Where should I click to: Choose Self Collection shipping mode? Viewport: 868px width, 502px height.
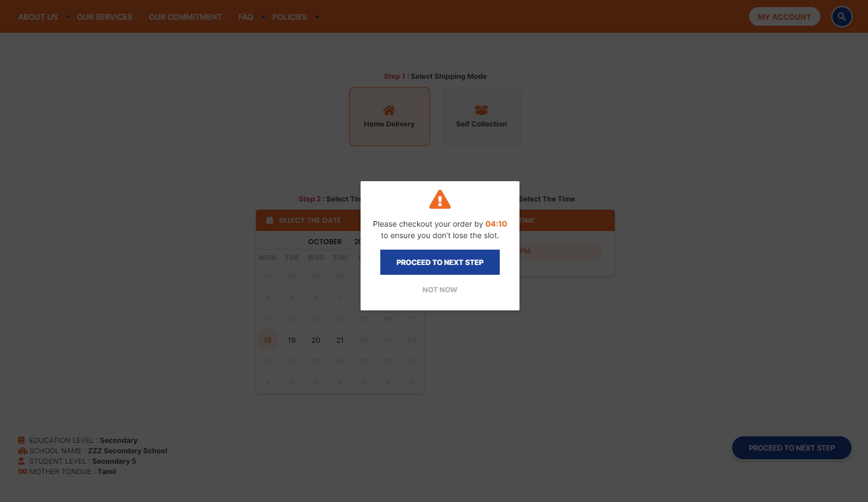tap(482, 117)
